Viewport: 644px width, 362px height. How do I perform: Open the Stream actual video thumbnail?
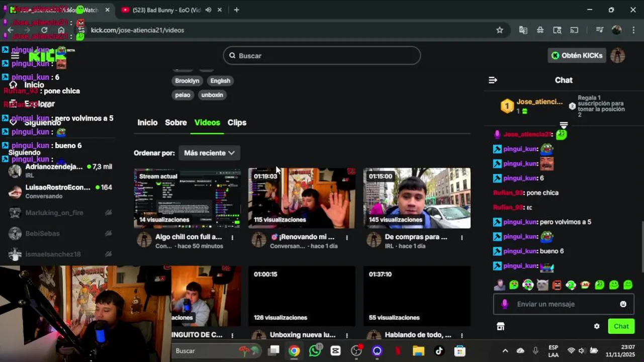(187, 198)
